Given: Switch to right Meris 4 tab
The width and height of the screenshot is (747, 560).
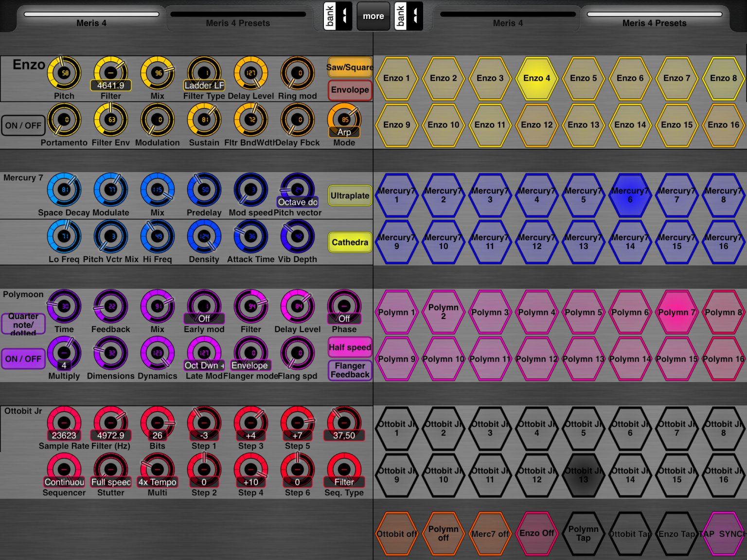Looking at the screenshot, I should tap(508, 19).
